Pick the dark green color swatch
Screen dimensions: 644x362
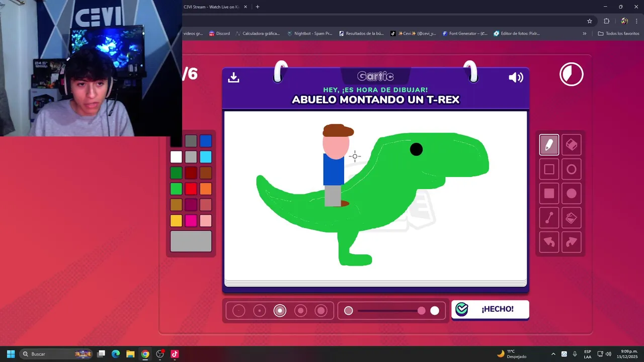click(x=176, y=173)
